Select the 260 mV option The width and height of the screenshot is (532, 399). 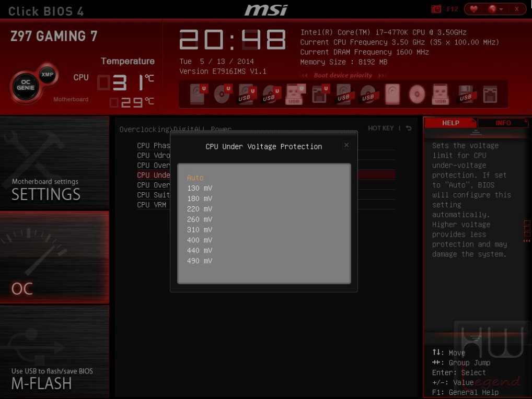pos(200,219)
